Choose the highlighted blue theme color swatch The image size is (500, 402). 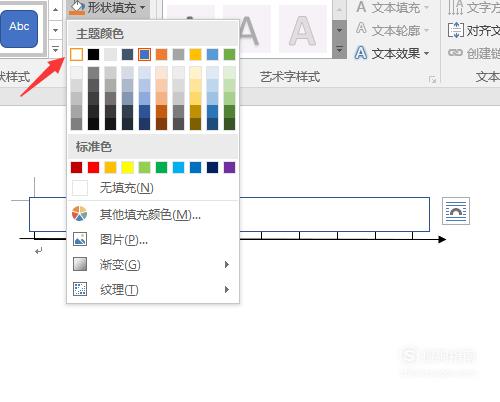[x=144, y=54]
